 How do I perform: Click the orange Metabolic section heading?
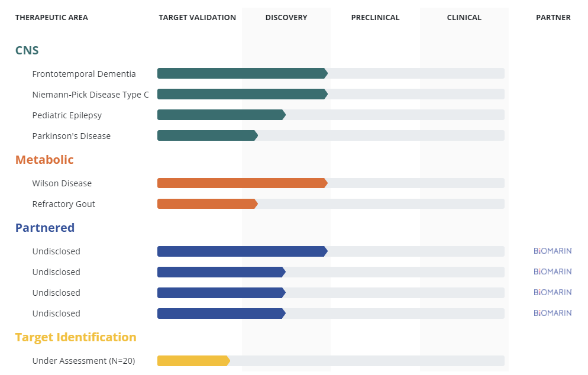click(x=44, y=160)
